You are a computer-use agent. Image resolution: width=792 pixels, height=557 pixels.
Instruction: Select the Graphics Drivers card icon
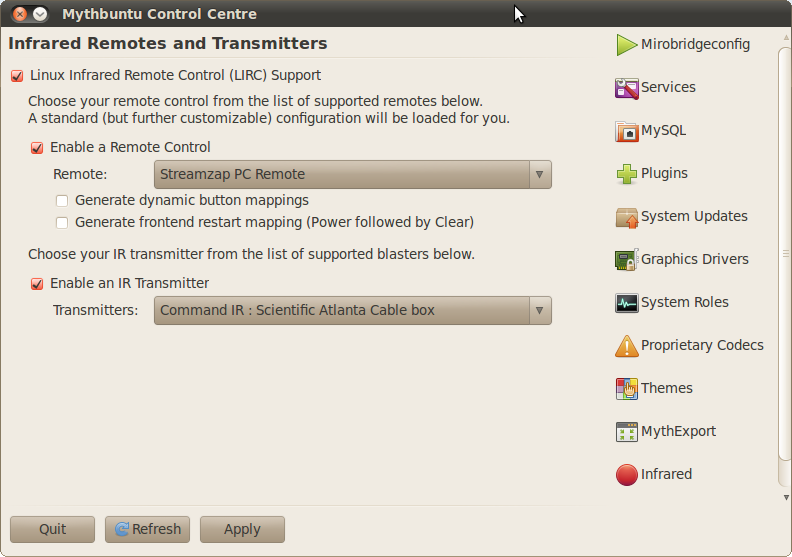627,260
